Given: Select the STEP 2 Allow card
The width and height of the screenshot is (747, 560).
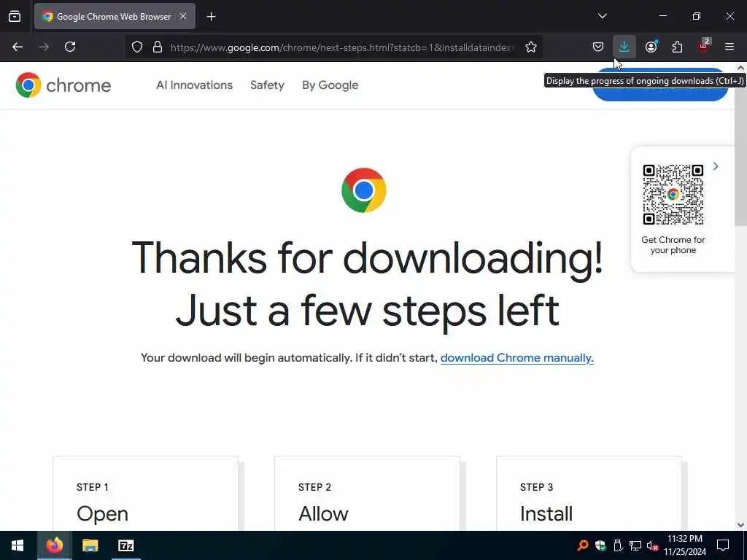Looking at the screenshot, I should point(368,494).
